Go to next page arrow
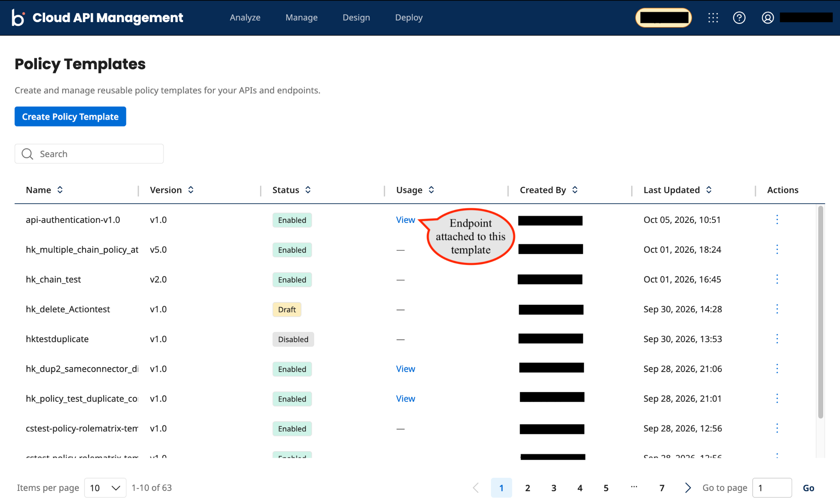 [x=688, y=488]
